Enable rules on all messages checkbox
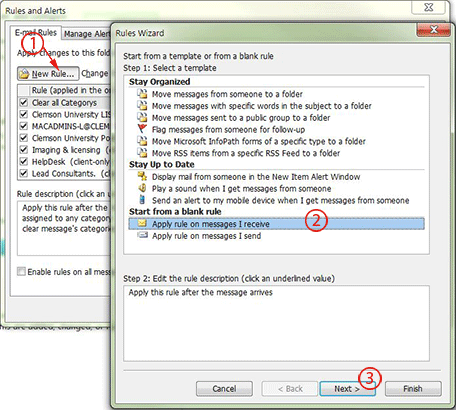This screenshot has width=456, height=410. pos(21,271)
